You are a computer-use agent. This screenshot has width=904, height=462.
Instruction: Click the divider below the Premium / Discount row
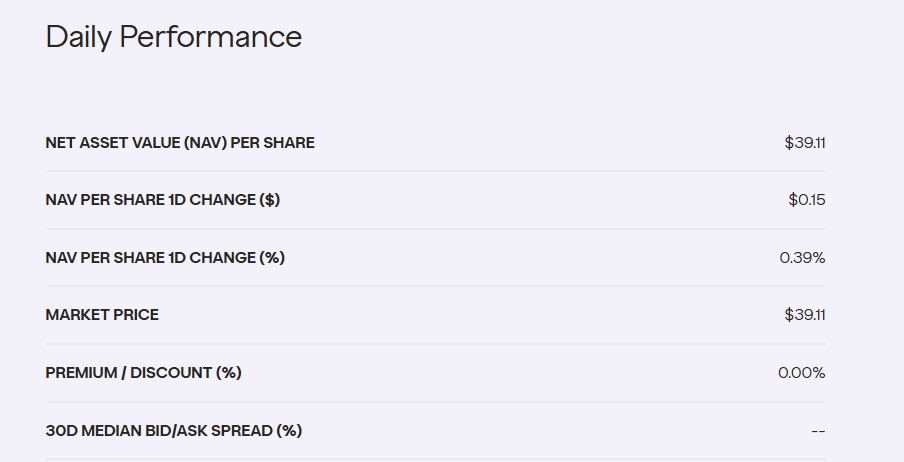click(436, 402)
